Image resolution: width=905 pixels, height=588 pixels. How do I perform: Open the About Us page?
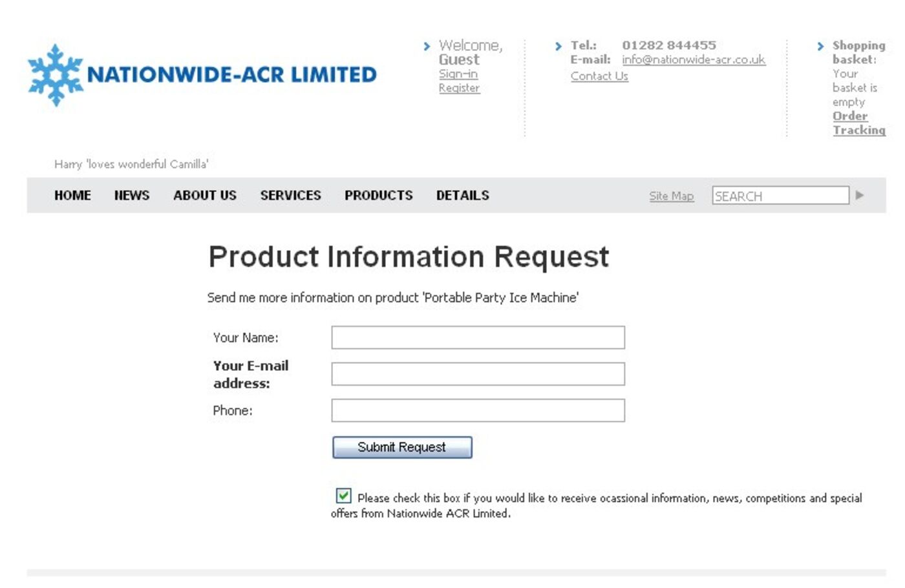point(205,195)
